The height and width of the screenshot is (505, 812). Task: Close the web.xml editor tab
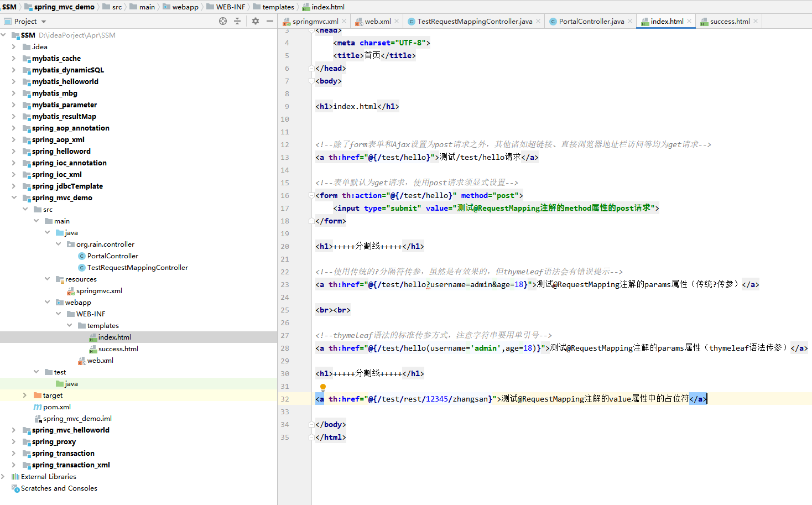pyautogui.click(x=397, y=22)
